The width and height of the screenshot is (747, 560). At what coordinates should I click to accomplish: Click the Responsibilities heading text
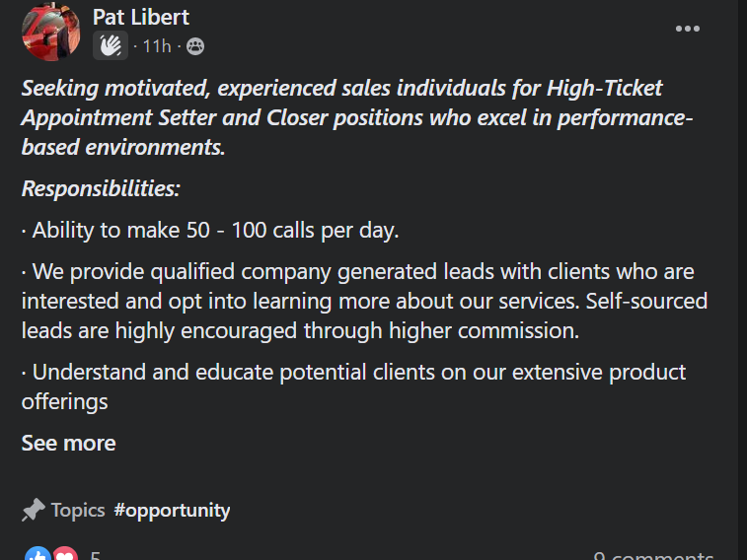click(x=101, y=188)
